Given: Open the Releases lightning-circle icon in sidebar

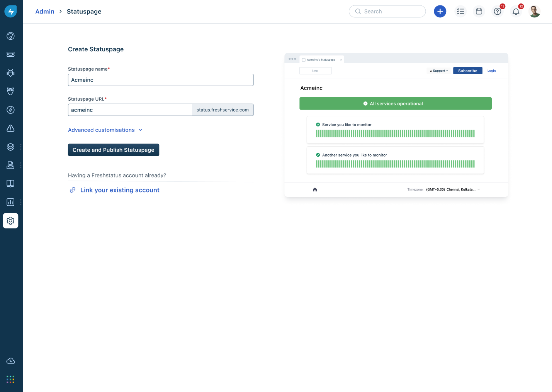Looking at the screenshot, I should click(11, 110).
